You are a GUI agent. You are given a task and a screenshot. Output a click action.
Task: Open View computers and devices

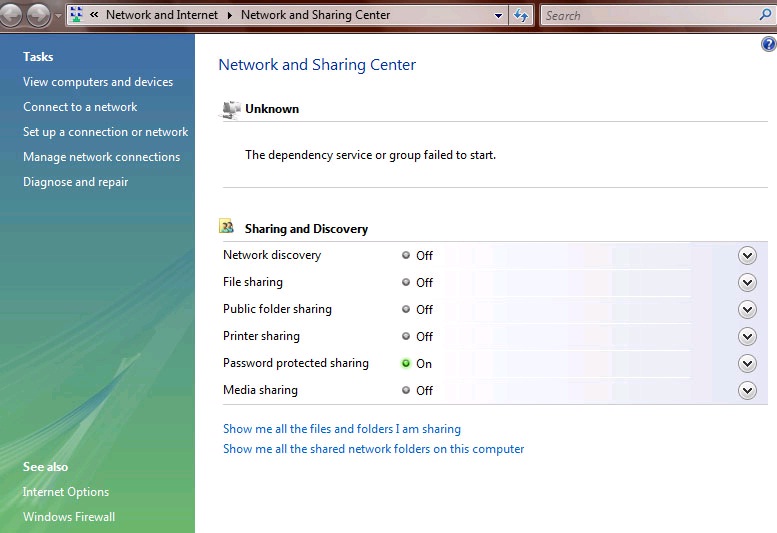pyautogui.click(x=98, y=82)
